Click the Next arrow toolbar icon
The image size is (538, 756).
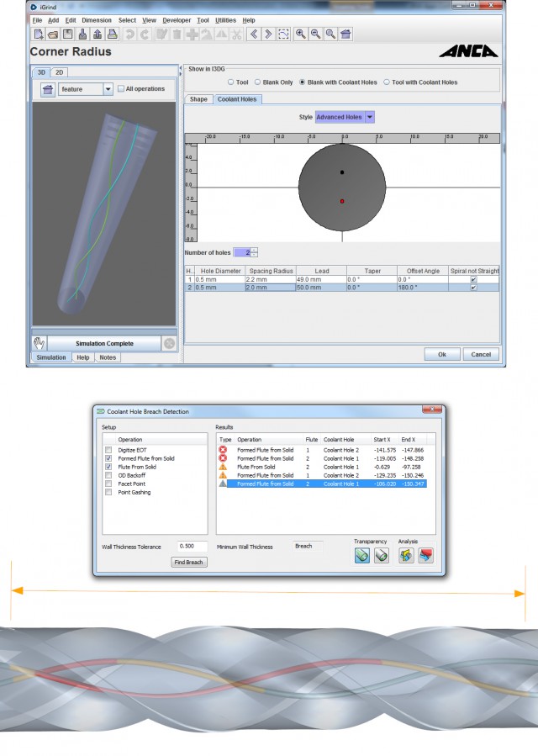[268, 34]
